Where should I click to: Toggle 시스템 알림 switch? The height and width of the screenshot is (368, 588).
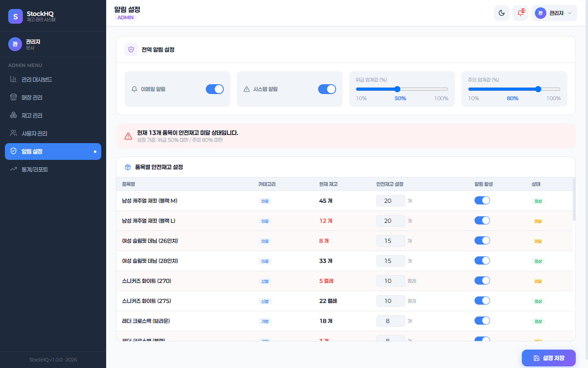[x=327, y=89]
